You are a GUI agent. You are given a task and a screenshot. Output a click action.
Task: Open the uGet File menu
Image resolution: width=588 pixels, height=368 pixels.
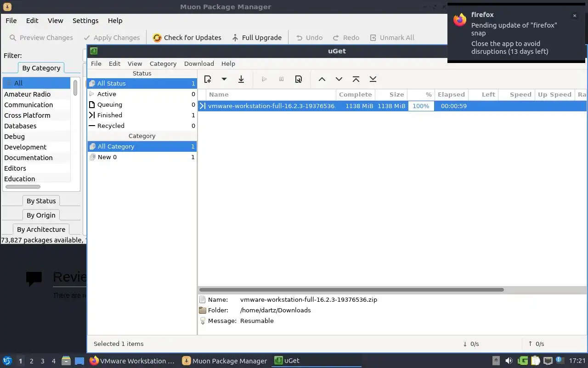[96, 63]
